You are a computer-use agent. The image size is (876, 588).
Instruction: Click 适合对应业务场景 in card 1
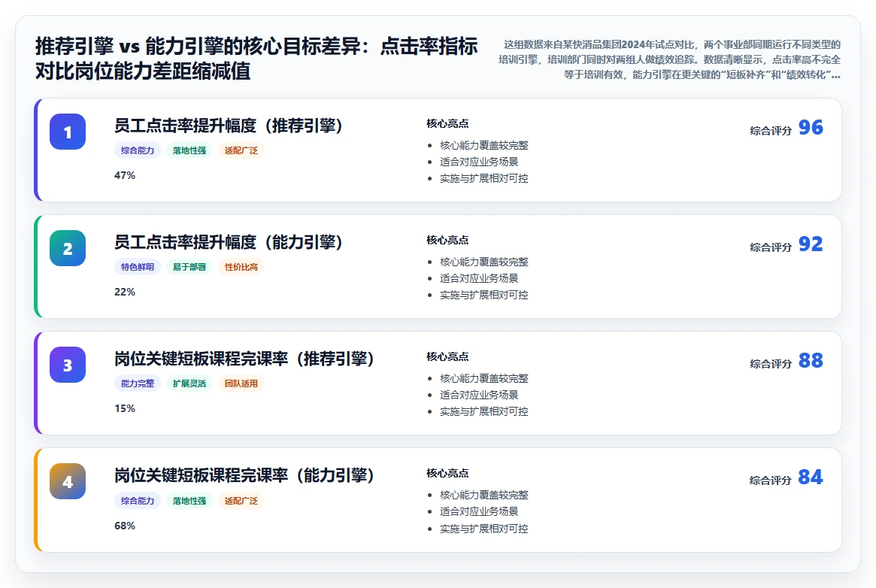point(479,162)
